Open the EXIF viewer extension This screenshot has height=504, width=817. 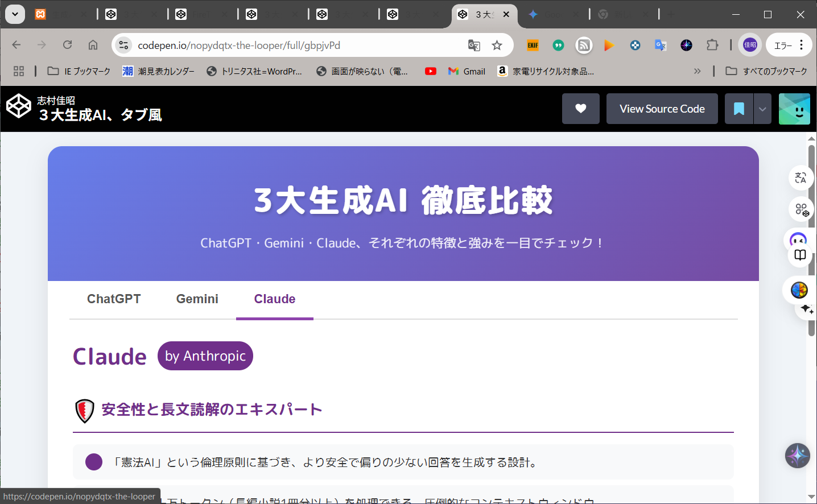click(x=533, y=45)
